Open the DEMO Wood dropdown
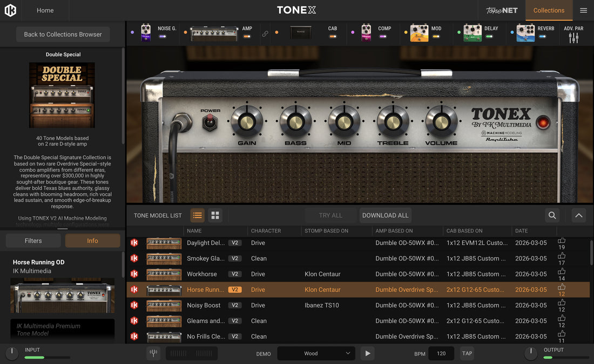Viewport: 594px width, 364px height. tap(316, 353)
